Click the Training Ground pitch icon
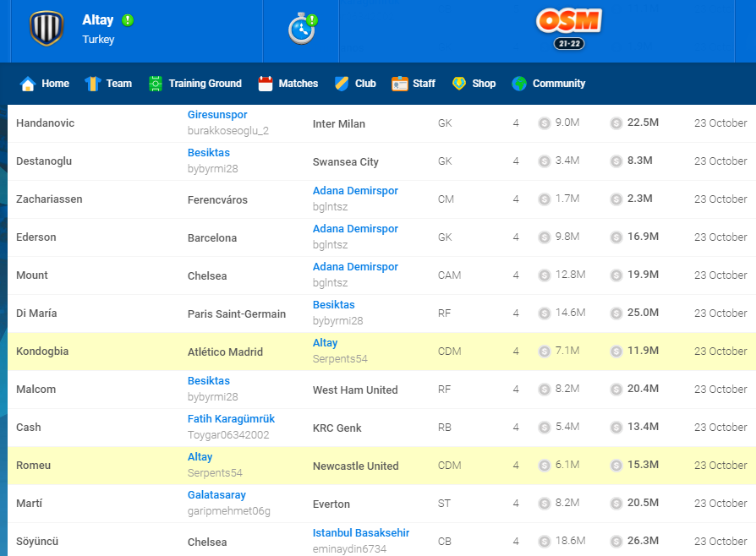756x556 pixels. 156,84
